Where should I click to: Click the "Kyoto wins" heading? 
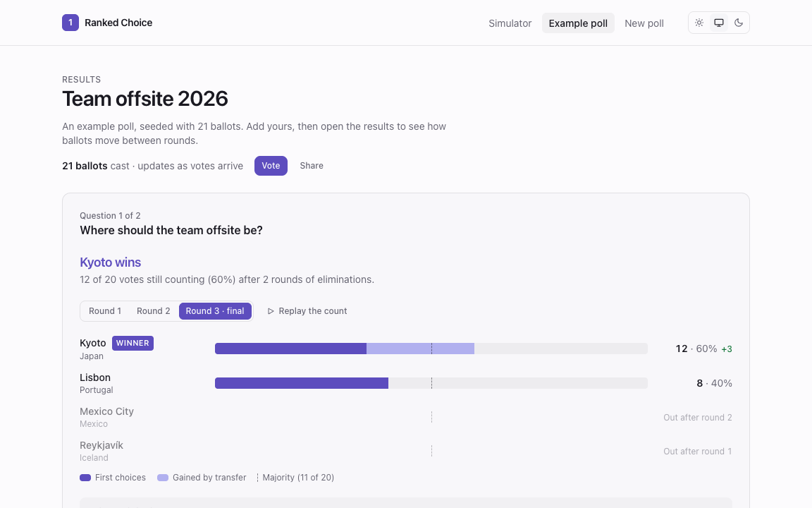tap(110, 262)
